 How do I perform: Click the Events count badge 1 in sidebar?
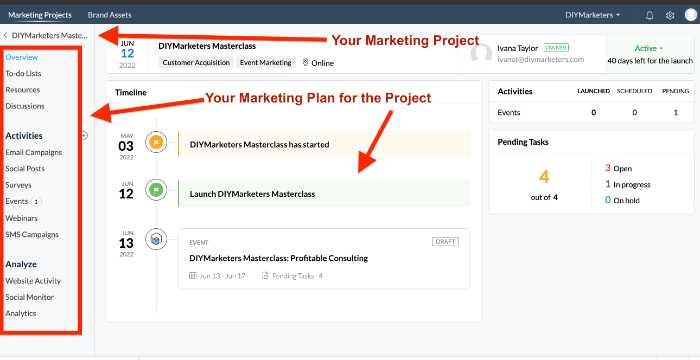coord(36,202)
